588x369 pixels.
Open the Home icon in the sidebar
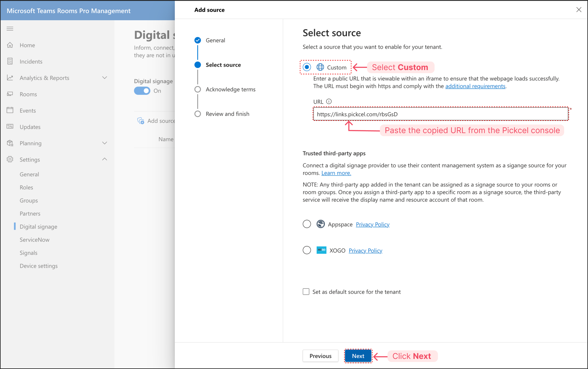pyautogui.click(x=10, y=45)
